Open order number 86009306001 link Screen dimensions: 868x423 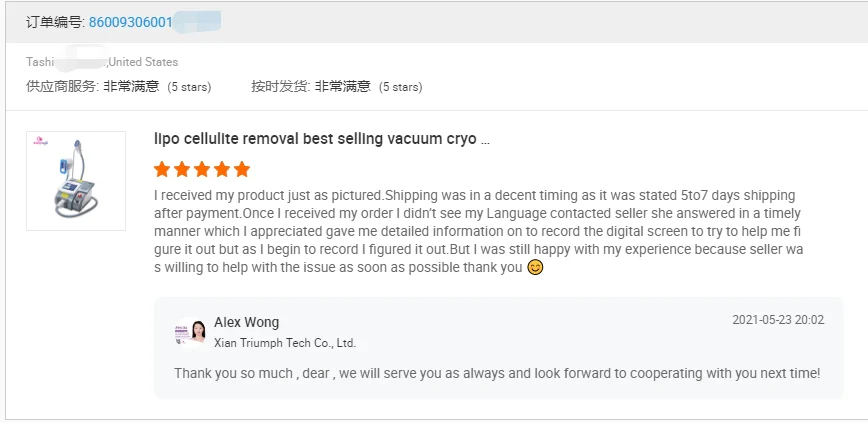[130, 22]
